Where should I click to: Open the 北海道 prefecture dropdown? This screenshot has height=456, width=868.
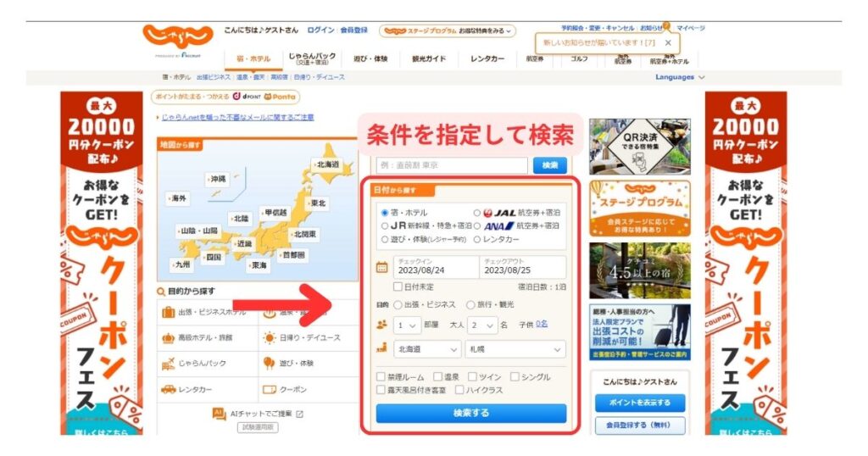(427, 350)
